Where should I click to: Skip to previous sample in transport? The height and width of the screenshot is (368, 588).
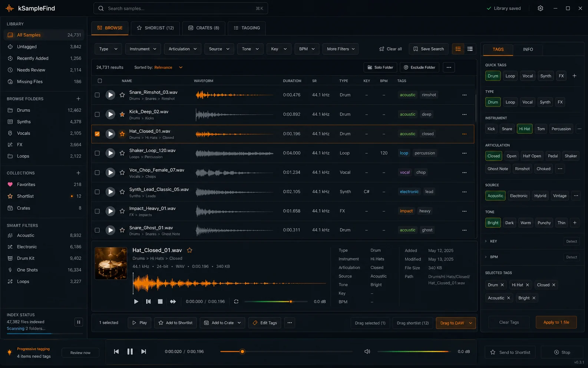click(116, 351)
